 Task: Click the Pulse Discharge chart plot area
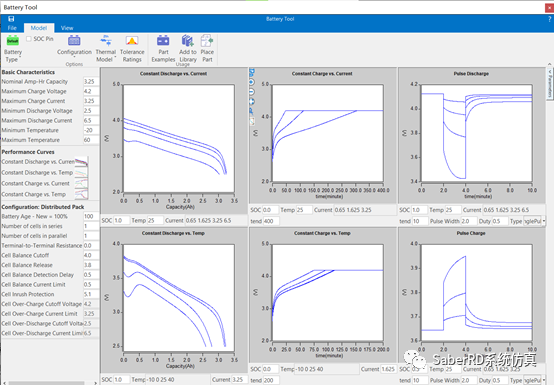477,133
